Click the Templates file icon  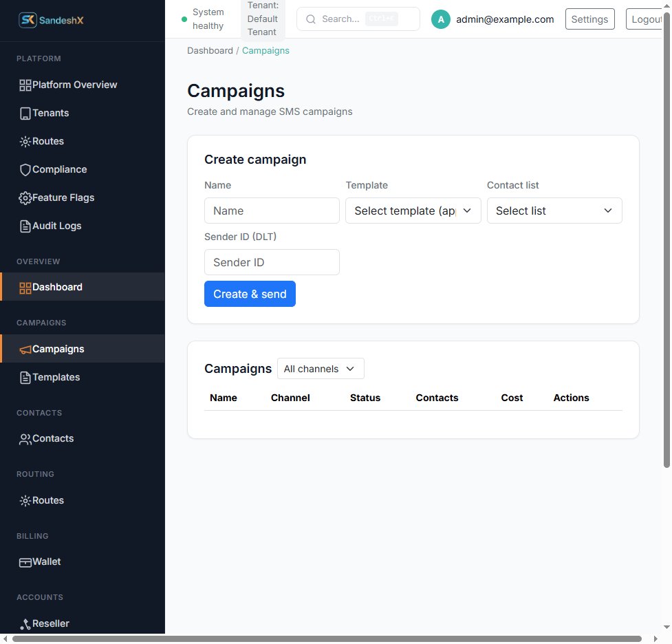(25, 377)
